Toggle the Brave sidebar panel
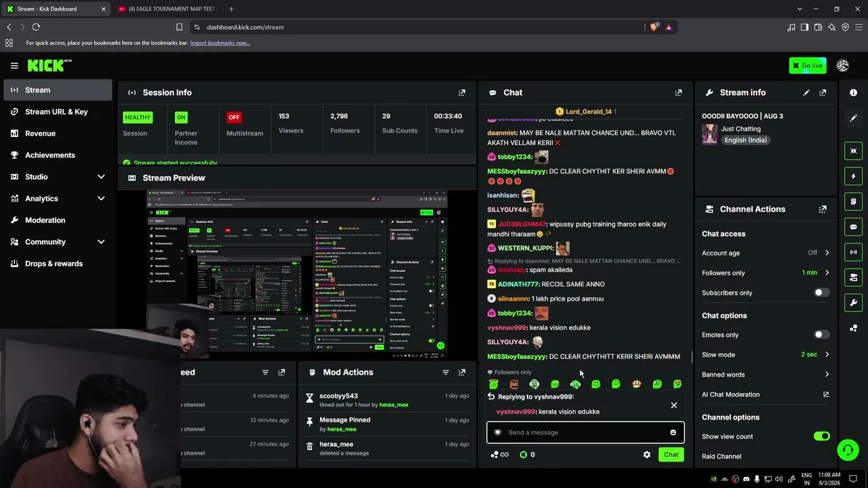Image resolution: width=868 pixels, height=488 pixels. point(804,27)
